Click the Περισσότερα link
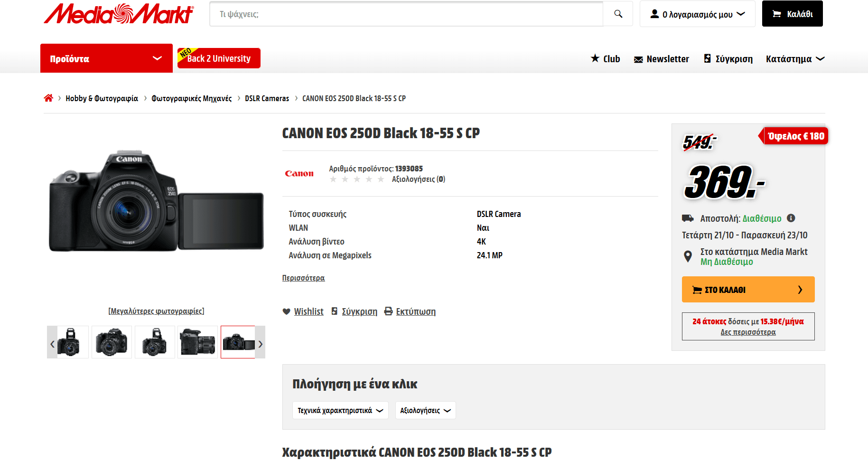This screenshot has height=461, width=868. pyautogui.click(x=303, y=278)
